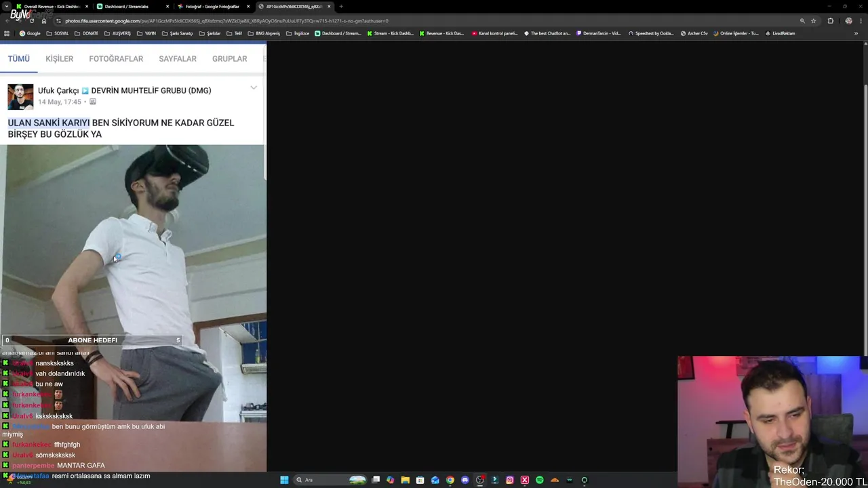Screen dimensions: 868x488
Task: Open the bookmarks apps grid icon
Action: click(x=7, y=33)
